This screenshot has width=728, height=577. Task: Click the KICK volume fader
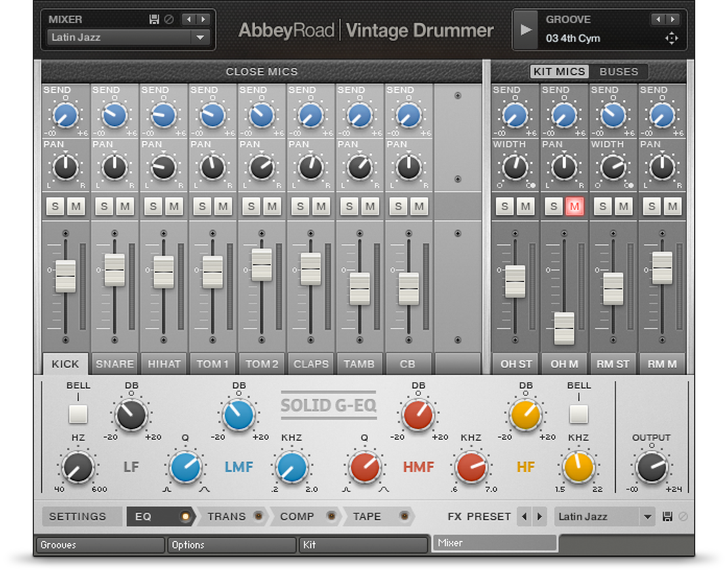(x=66, y=276)
